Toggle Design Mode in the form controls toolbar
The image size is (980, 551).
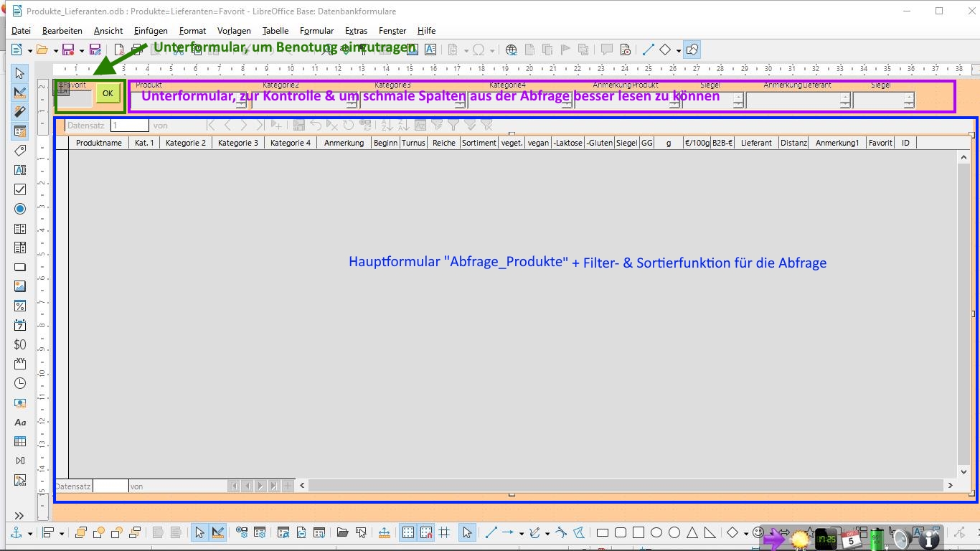point(19,92)
